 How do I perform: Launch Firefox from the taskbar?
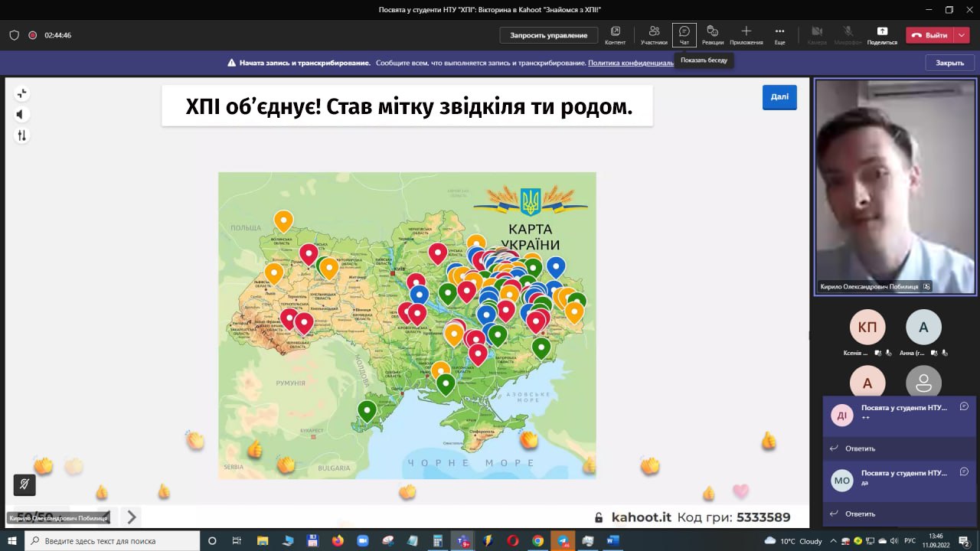[x=338, y=541]
